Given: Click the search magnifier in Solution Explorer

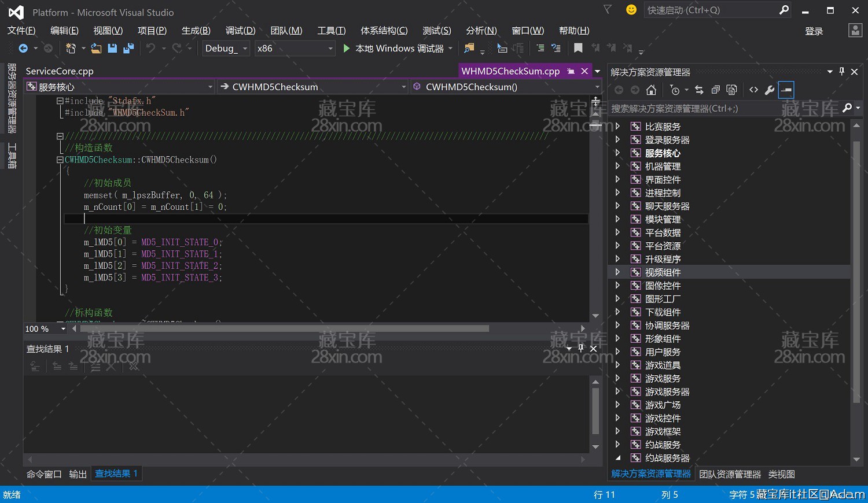Looking at the screenshot, I should [x=847, y=108].
